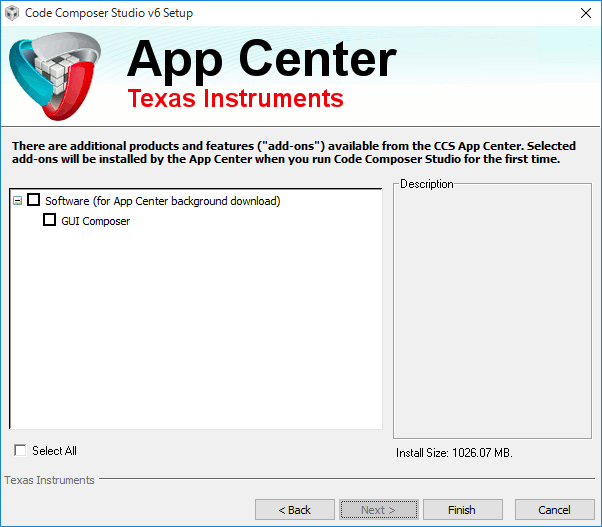This screenshot has height=527, width=602.
Task: Go back with the < Back button
Action: tap(294, 510)
